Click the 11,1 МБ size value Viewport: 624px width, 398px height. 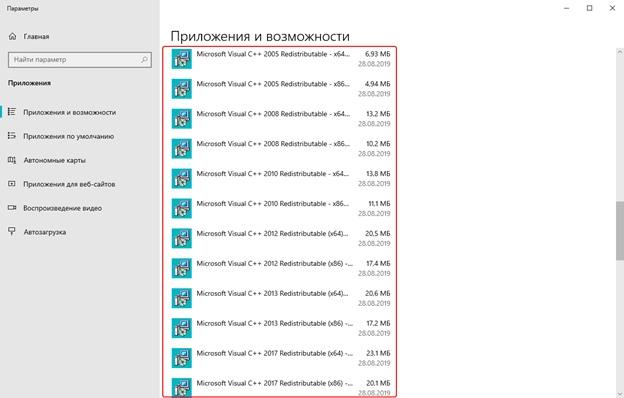379,203
